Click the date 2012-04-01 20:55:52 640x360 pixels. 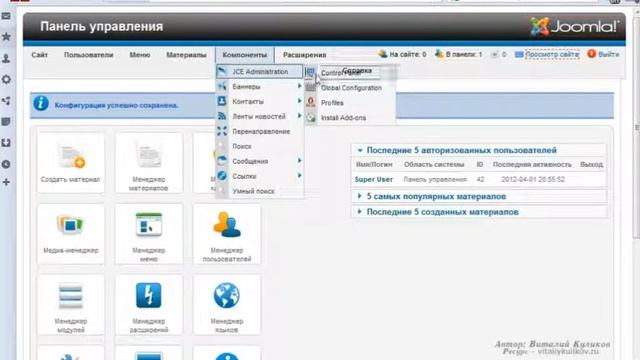tap(533, 179)
